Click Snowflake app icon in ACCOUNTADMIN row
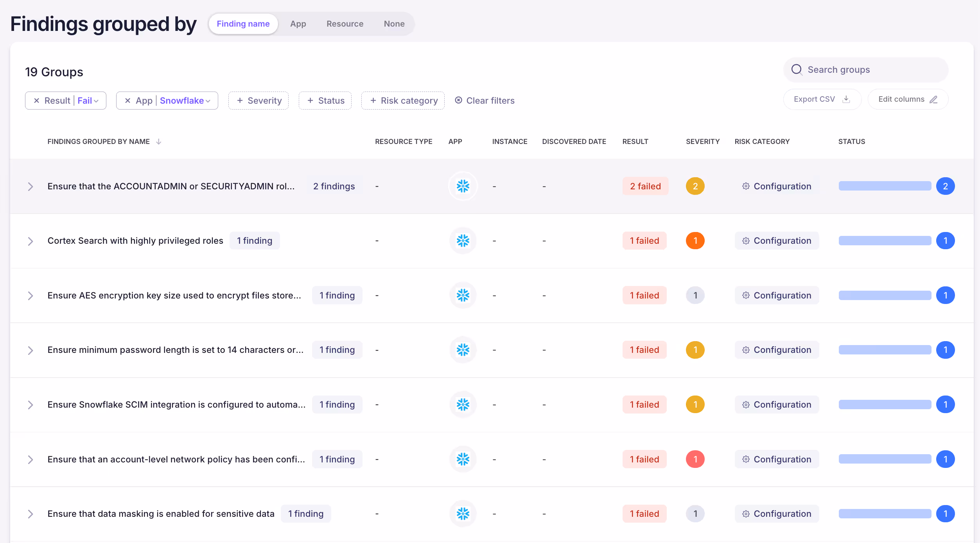 pyautogui.click(x=463, y=186)
